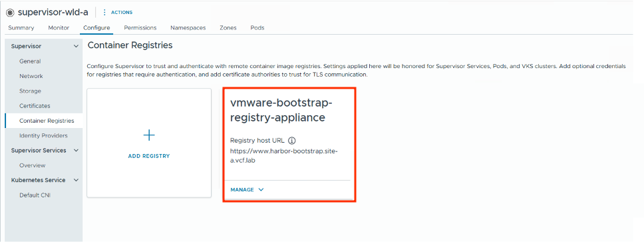The height and width of the screenshot is (242, 644).
Task: Click the MANAGE button on registry card
Action: tap(247, 190)
